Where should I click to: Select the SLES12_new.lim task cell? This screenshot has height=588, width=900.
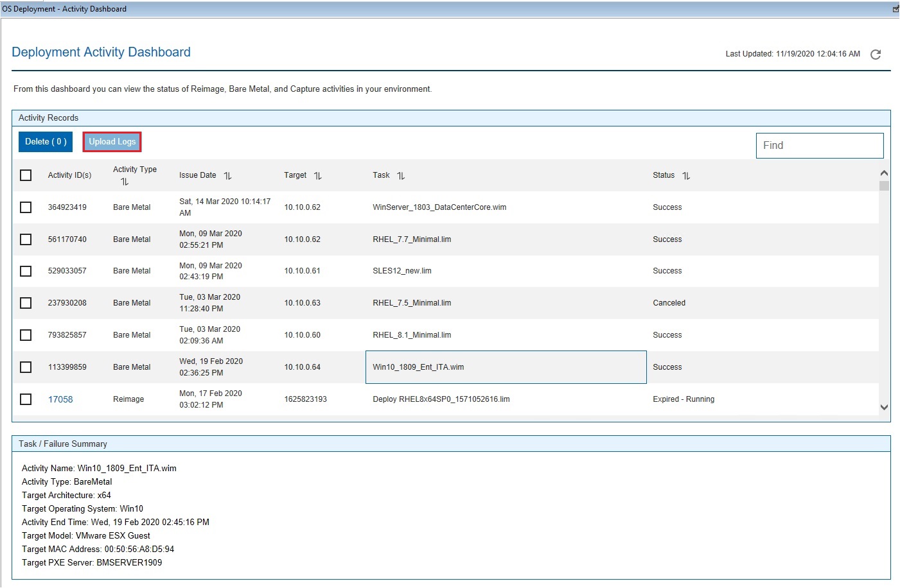pos(402,271)
